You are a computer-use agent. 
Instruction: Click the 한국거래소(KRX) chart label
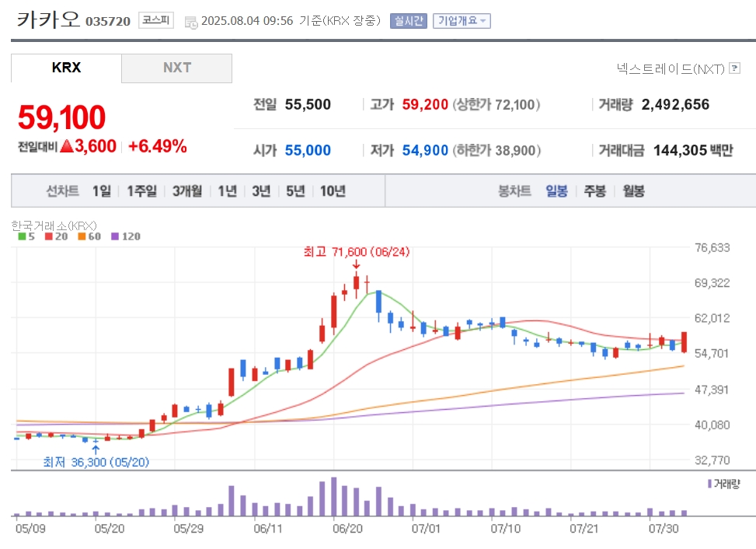pos(54,226)
